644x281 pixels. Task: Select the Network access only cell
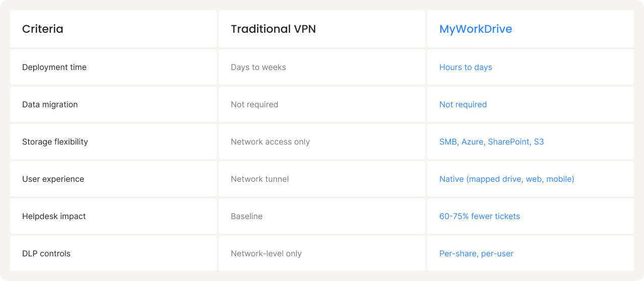point(270,142)
